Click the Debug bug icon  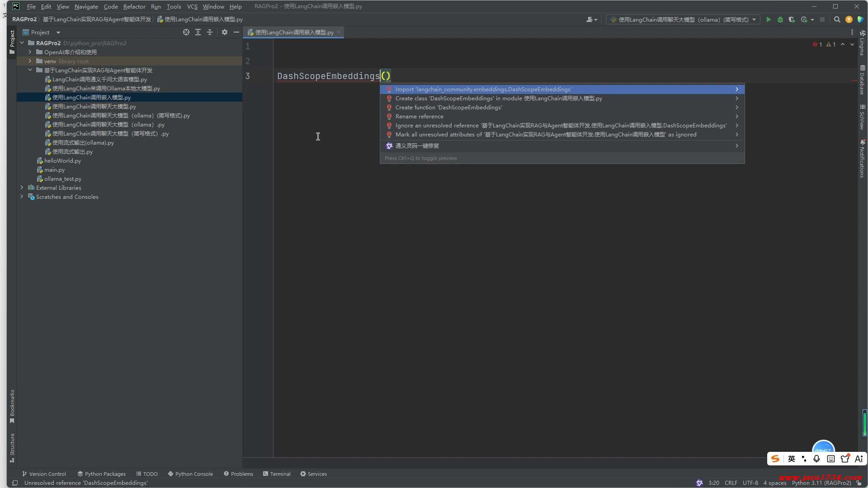[780, 19]
